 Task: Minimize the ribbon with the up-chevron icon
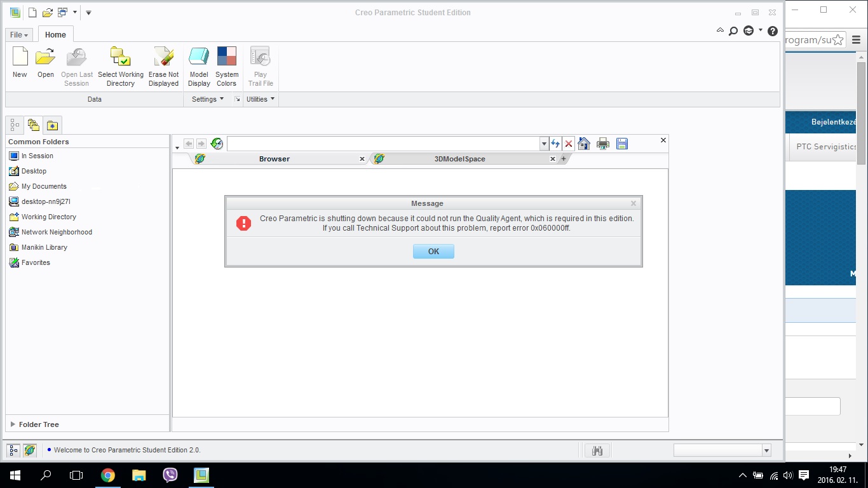coord(720,30)
